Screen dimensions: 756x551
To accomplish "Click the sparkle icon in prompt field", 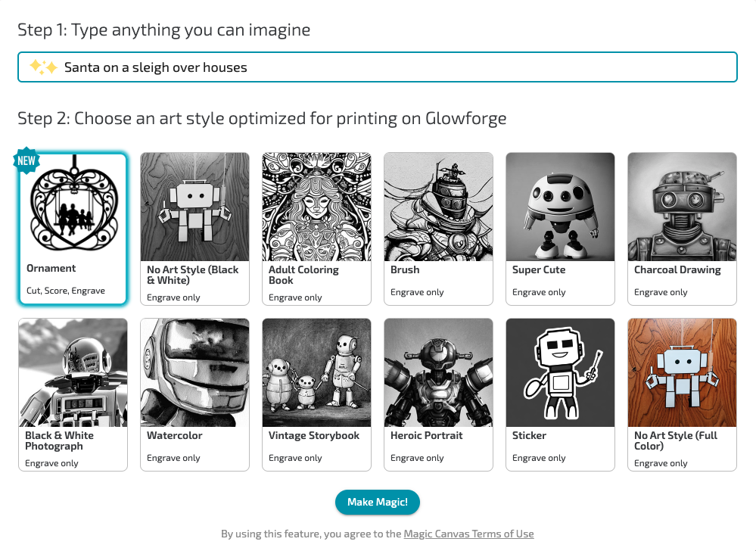I will (x=43, y=67).
